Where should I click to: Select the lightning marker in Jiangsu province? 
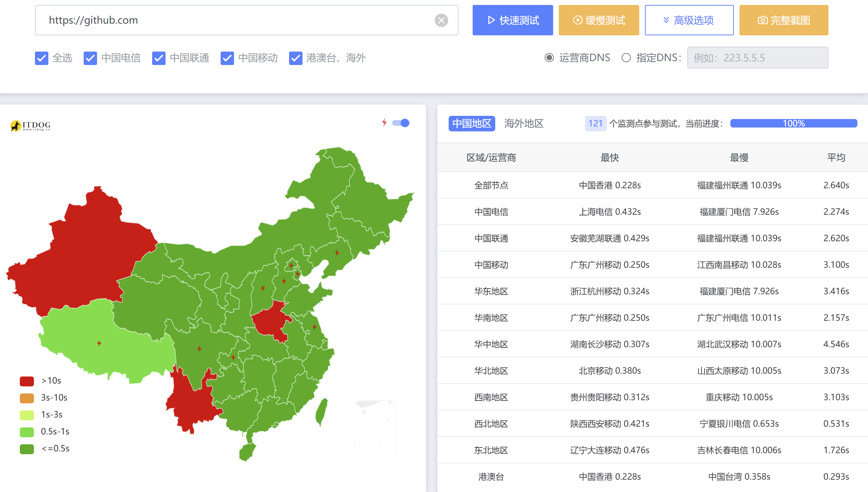(314, 327)
